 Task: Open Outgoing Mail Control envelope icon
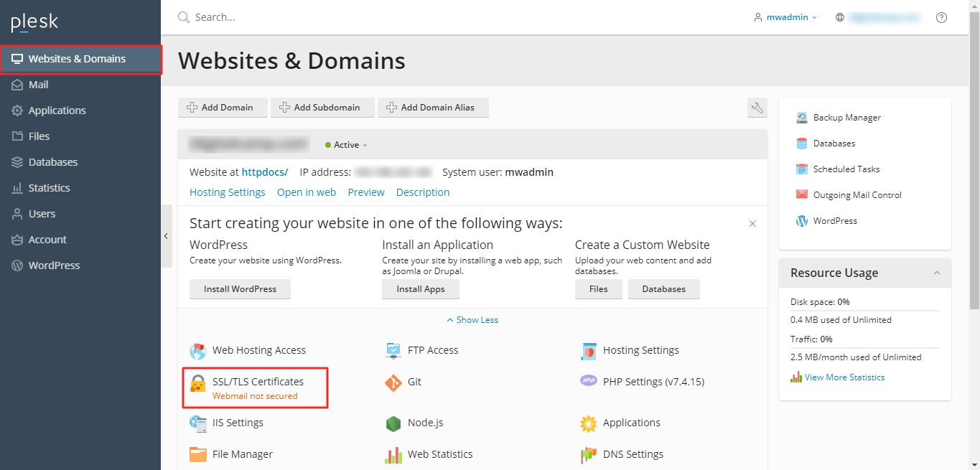coord(802,194)
